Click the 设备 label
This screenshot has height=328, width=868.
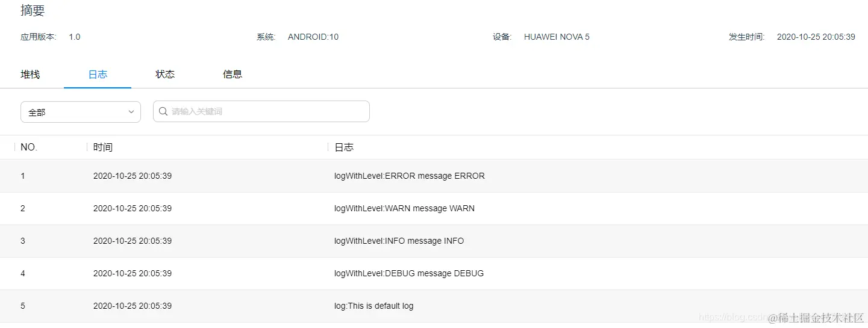[x=502, y=37]
